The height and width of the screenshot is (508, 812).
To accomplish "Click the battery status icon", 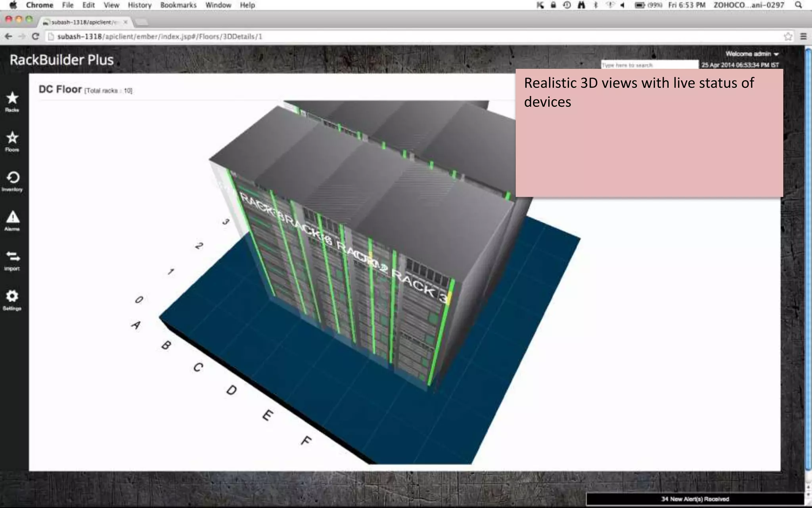I will click(x=640, y=5).
